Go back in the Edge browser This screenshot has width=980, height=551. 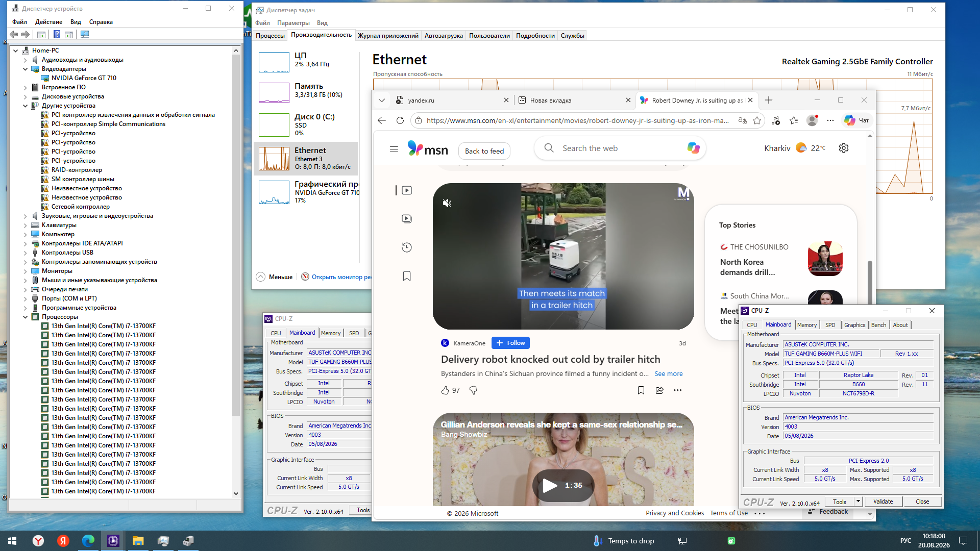382,120
